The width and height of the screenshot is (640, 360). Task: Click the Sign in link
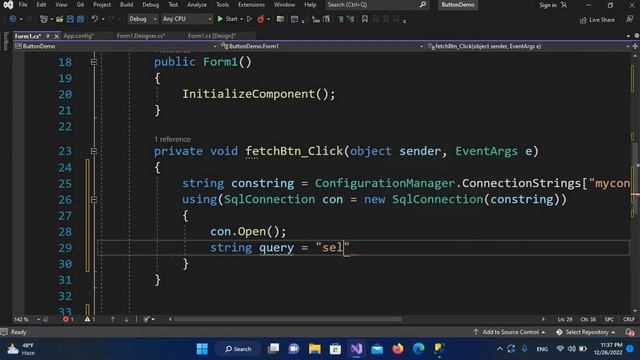pyautogui.click(x=548, y=5)
